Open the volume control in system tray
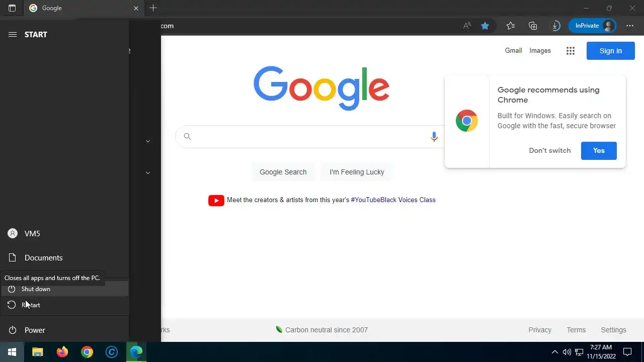This screenshot has width=644, height=362. [567, 352]
